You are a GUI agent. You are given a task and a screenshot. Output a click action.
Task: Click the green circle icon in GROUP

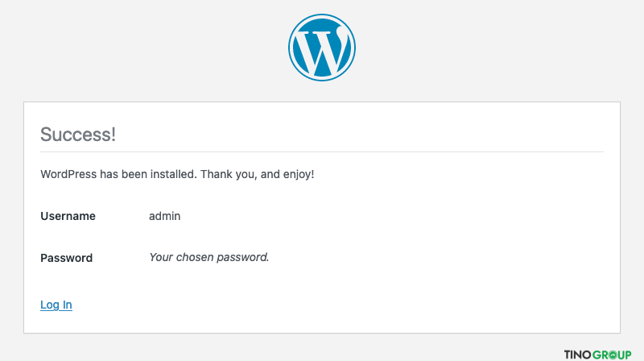tap(612, 355)
